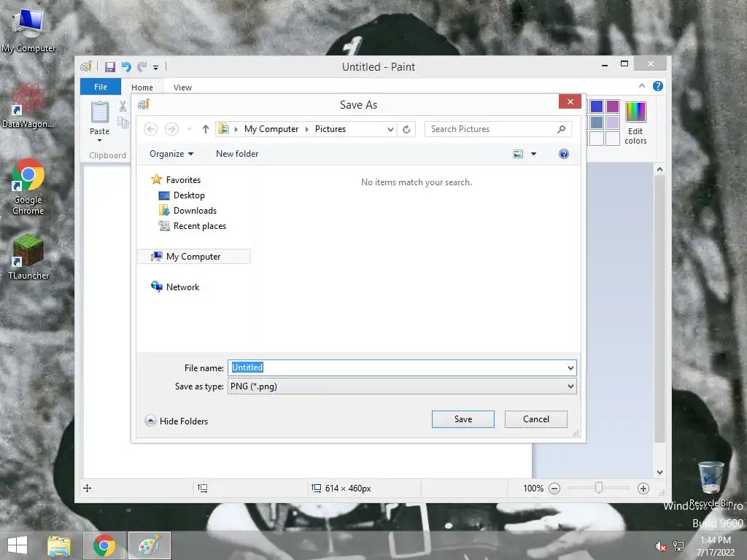Click Up one level arrow
Screen dimensions: 747x560
(x=205, y=129)
